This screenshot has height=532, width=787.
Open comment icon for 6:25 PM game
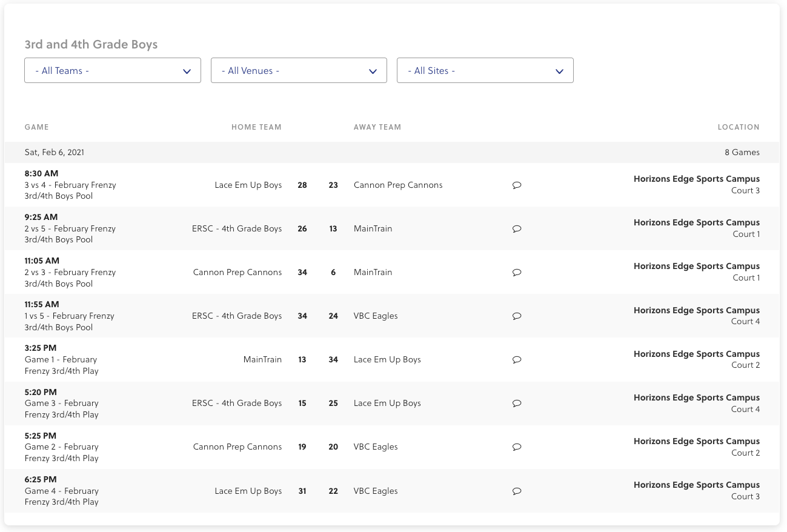point(517,491)
